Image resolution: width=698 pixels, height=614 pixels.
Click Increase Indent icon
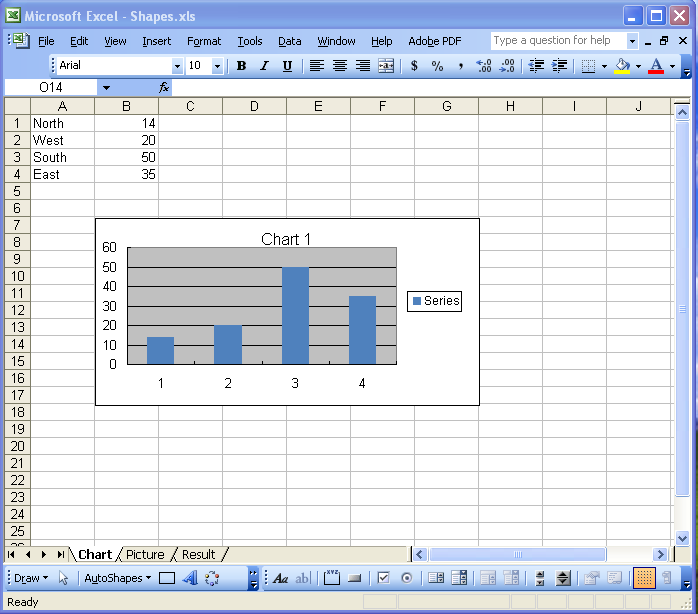click(559, 66)
